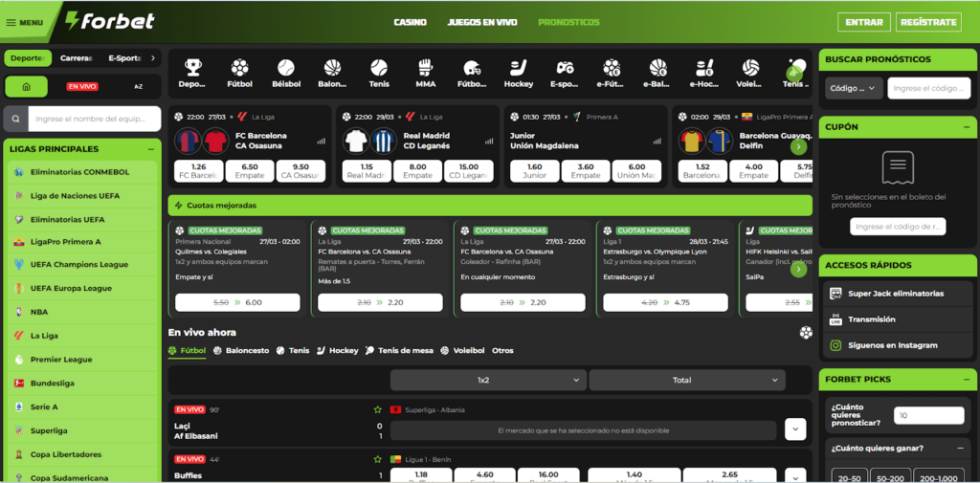Open the 1x2 market dropdown
Screen dimensions: 980x483
point(488,380)
